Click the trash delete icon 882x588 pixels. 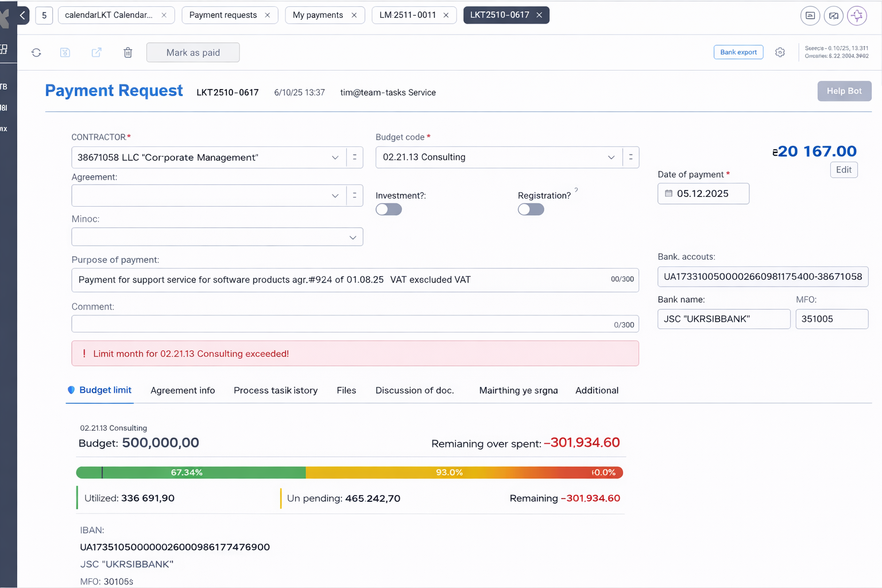click(x=128, y=53)
